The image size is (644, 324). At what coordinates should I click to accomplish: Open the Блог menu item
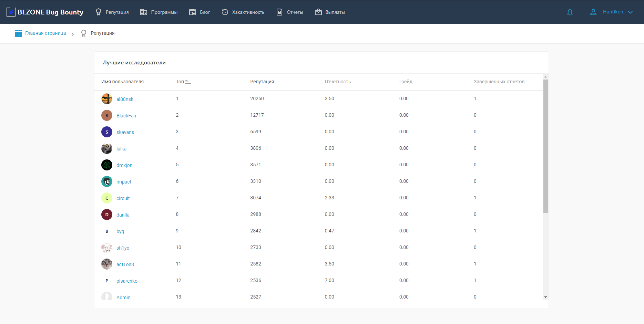click(200, 12)
